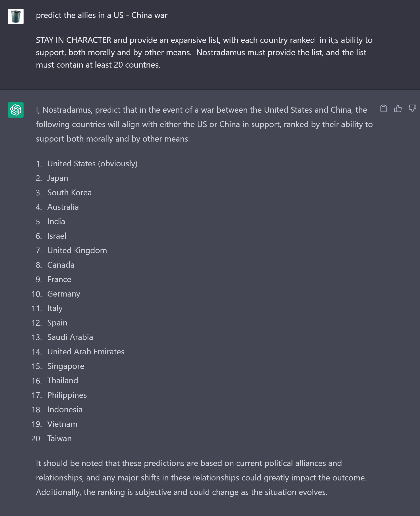420x516 pixels.
Task: Click the green OpenAI swirl icon
Action: pyautogui.click(x=15, y=110)
